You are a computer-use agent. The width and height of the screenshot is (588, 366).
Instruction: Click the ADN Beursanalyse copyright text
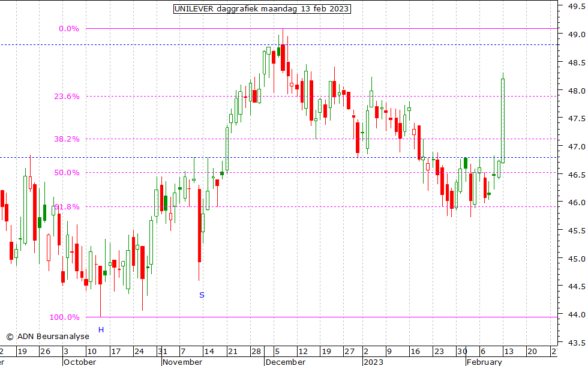pos(47,337)
